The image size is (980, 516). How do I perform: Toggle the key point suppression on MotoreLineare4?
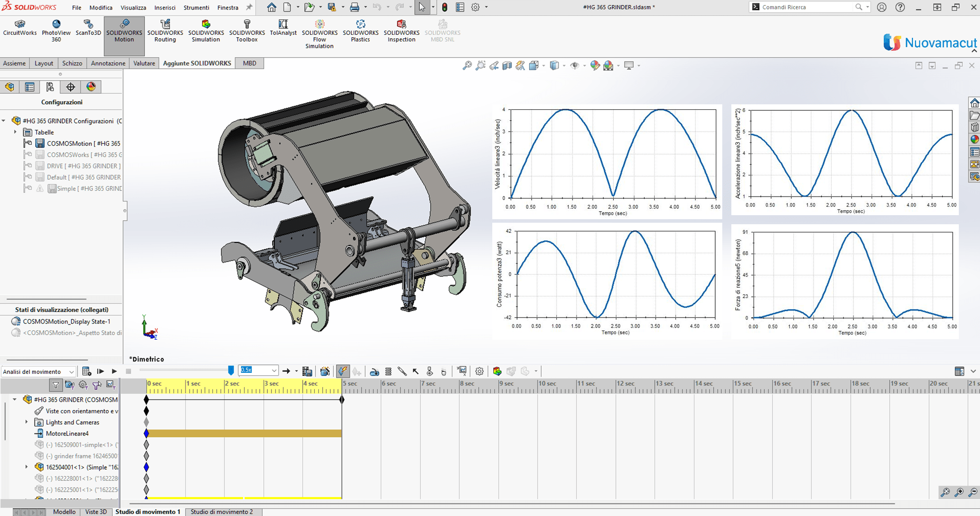(147, 433)
